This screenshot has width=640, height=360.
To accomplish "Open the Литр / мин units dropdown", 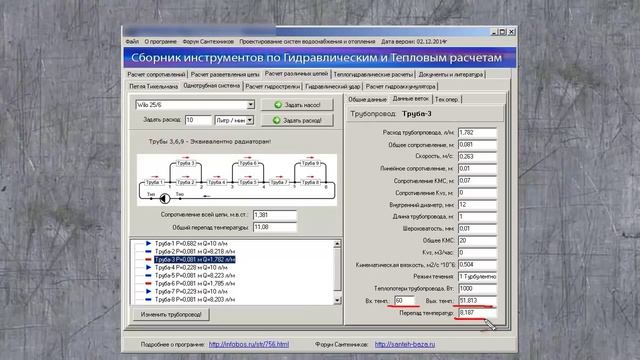I will [x=250, y=120].
